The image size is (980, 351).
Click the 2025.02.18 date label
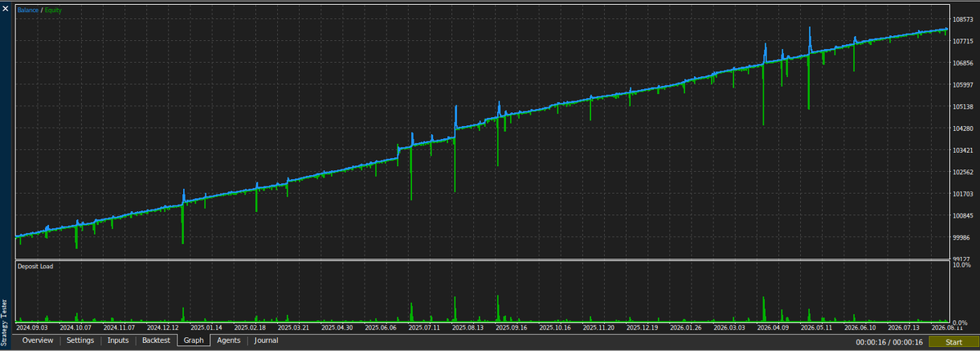(250, 327)
